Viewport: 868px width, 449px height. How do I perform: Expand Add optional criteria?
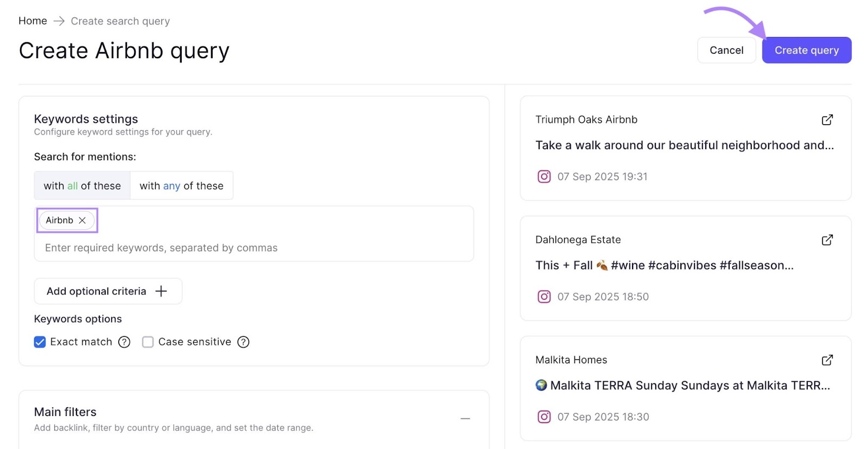tap(108, 292)
